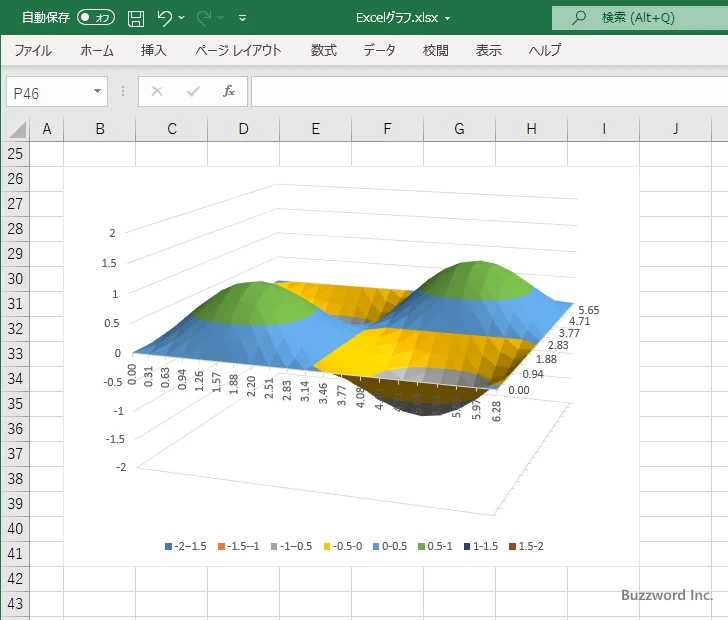Click legend swatch for 0.5-1 series
The width and height of the screenshot is (728, 620).
click(x=422, y=547)
